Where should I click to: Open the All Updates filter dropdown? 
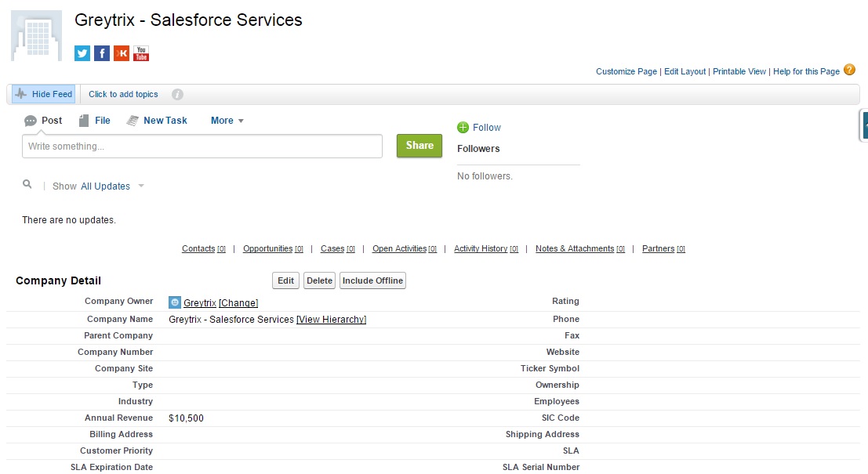point(105,186)
